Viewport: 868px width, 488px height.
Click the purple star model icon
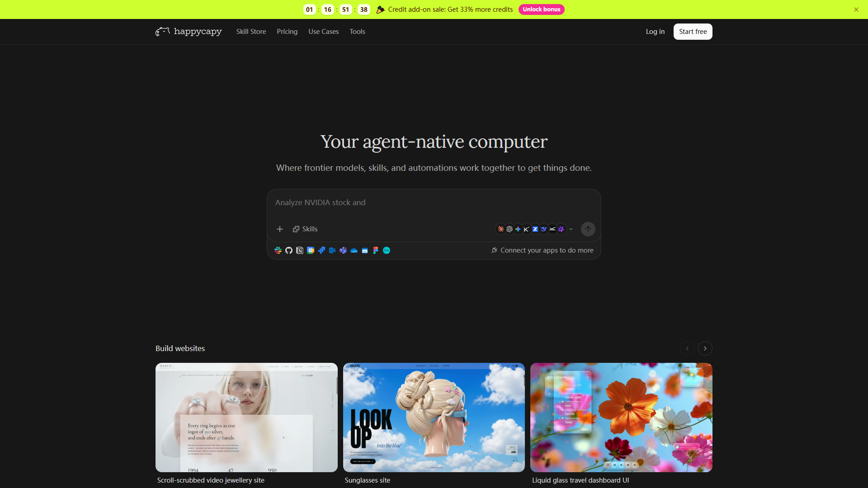pos(561,229)
